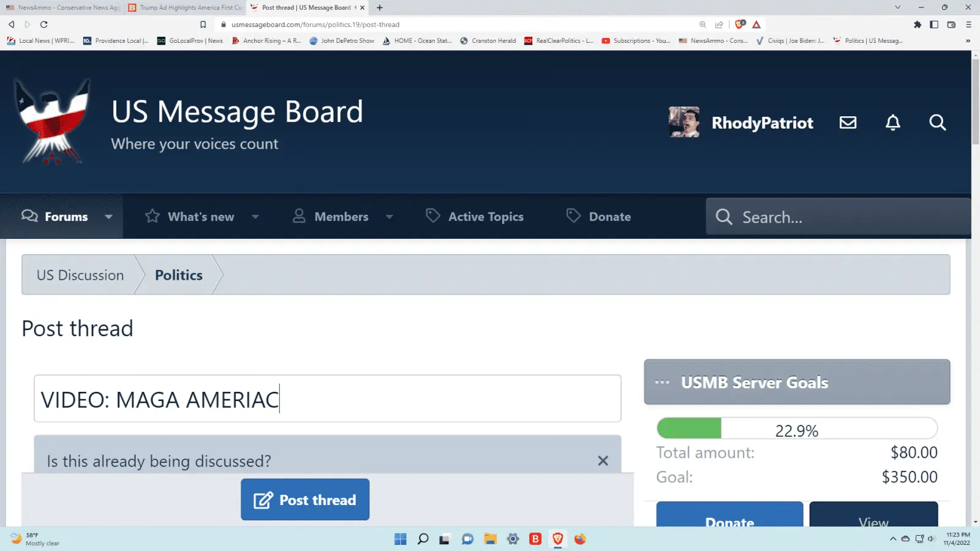Viewport: 980px width, 551px height.
Task: Expand the Forums dropdown arrow
Action: [108, 217]
